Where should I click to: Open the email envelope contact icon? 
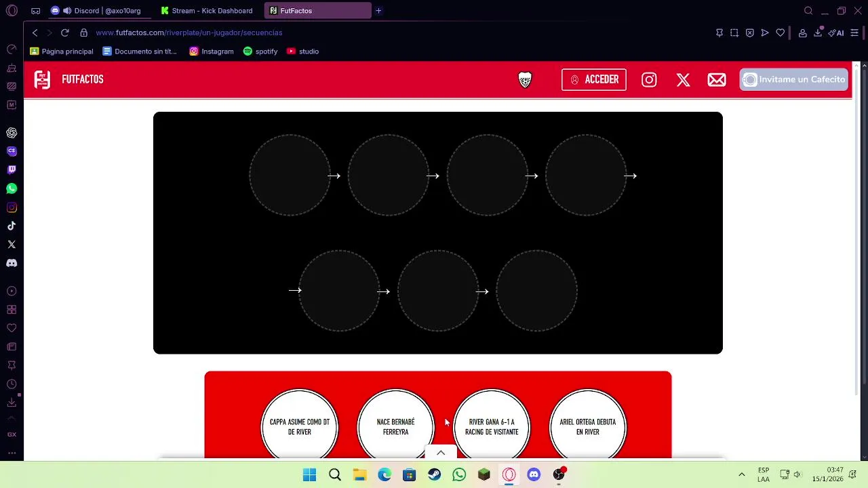click(717, 80)
